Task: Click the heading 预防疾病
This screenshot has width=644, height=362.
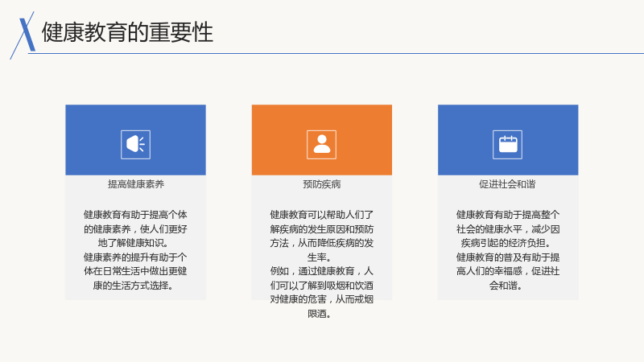Action: point(322,184)
